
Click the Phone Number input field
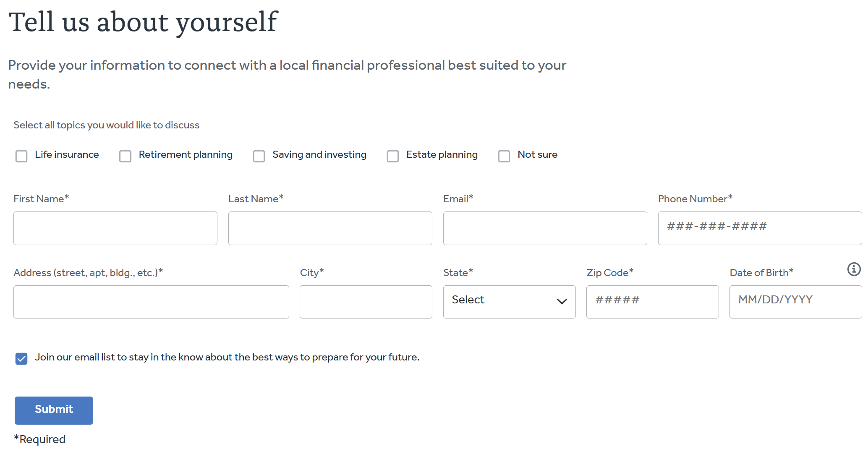point(760,228)
